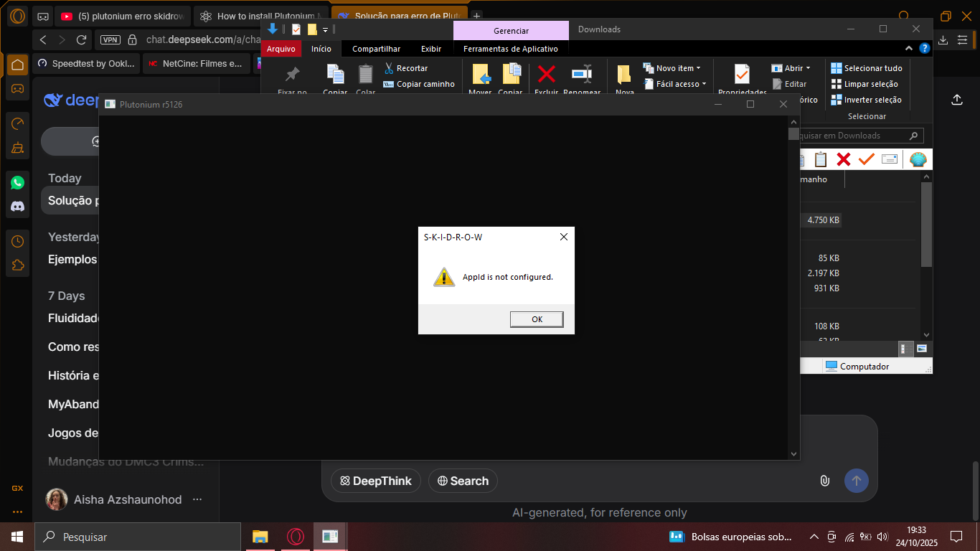Toggle the Search mode button
Viewport: 980px width, 551px height.
[463, 481]
